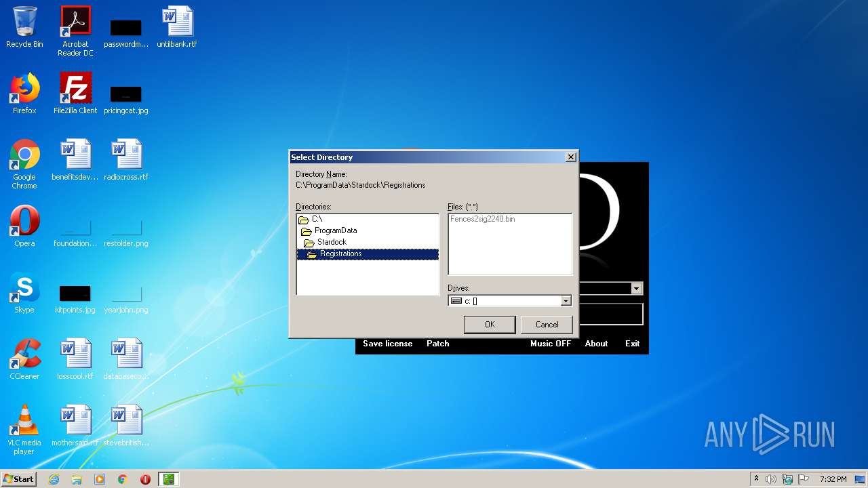Select the C:\ directory entry
The image size is (868, 488).
click(368, 219)
